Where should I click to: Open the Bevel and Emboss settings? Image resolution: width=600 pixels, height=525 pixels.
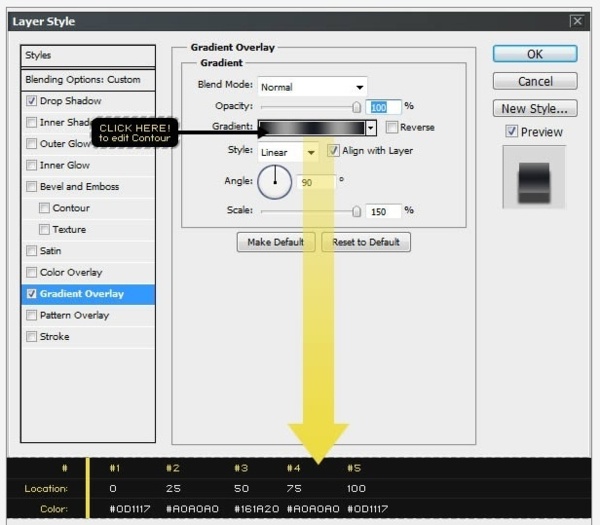pos(80,187)
